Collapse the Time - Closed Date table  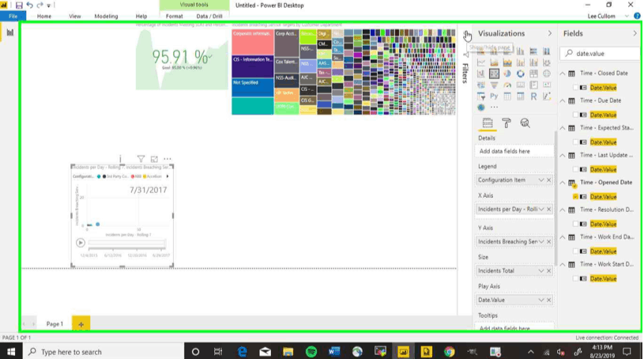click(x=563, y=74)
